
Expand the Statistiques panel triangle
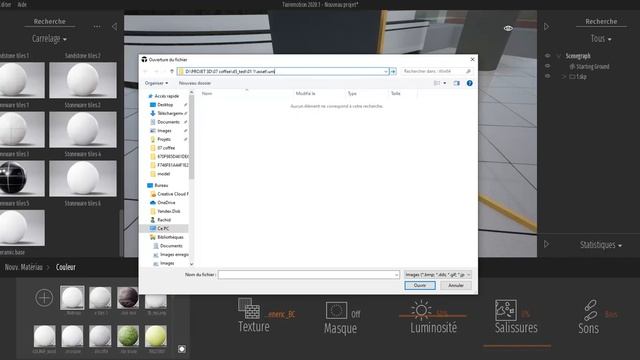pos(547,244)
